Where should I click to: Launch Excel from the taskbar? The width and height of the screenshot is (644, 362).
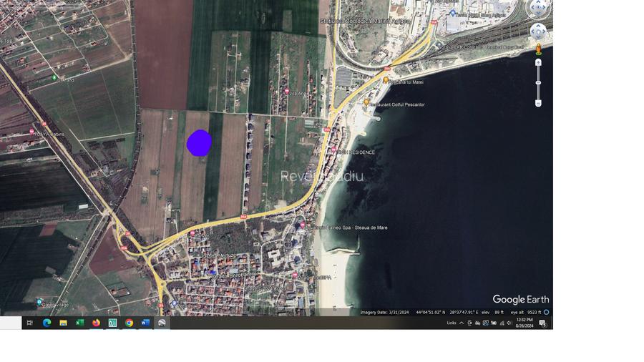point(79,323)
